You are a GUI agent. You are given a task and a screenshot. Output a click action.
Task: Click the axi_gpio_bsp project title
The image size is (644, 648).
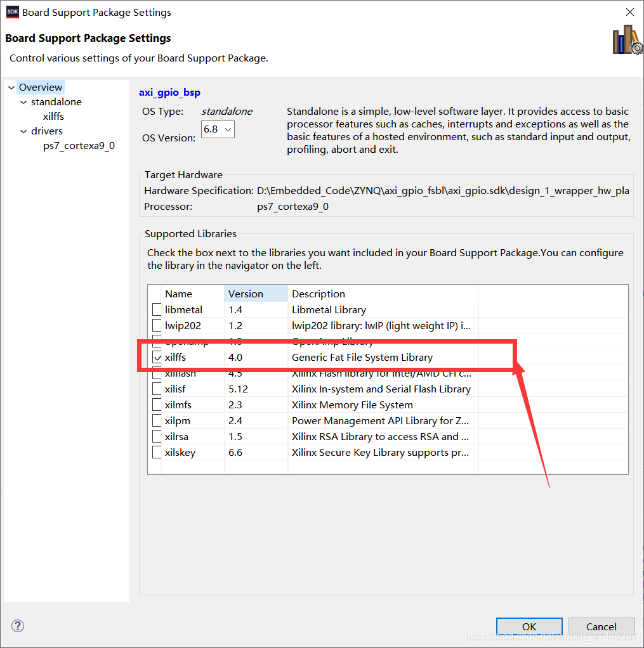[x=169, y=92]
